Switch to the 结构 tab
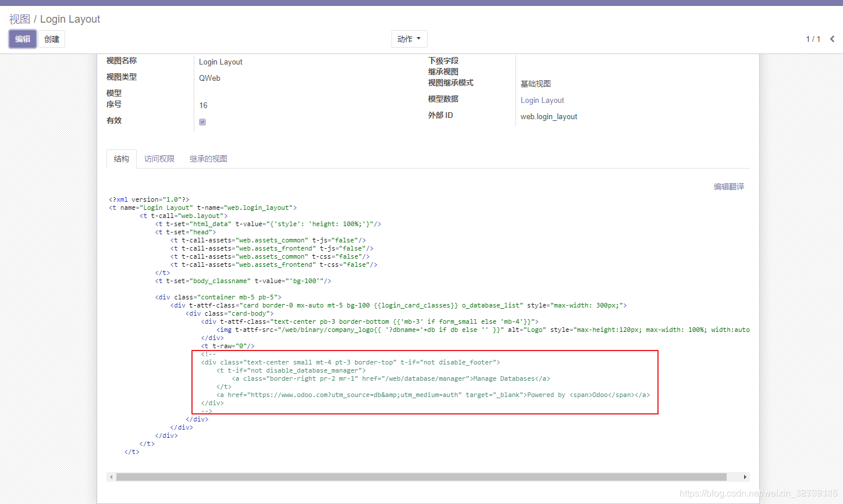 [x=122, y=159]
